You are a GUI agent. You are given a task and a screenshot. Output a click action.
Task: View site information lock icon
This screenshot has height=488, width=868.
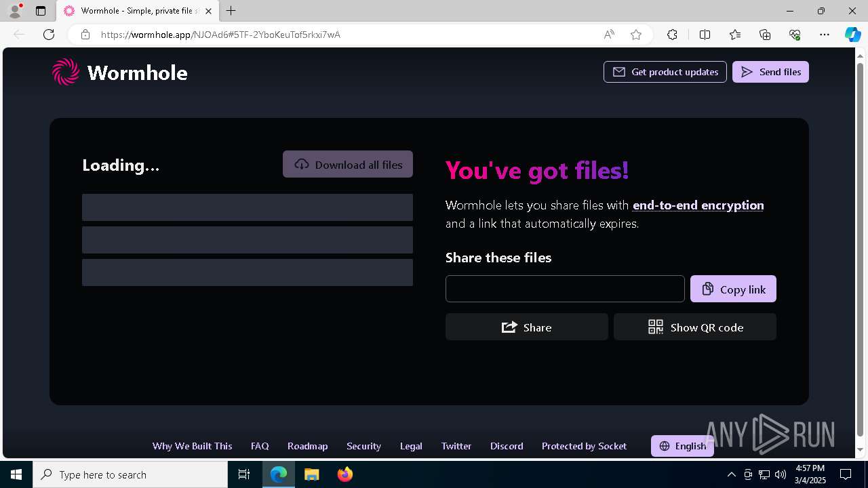click(x=85, y=35)
